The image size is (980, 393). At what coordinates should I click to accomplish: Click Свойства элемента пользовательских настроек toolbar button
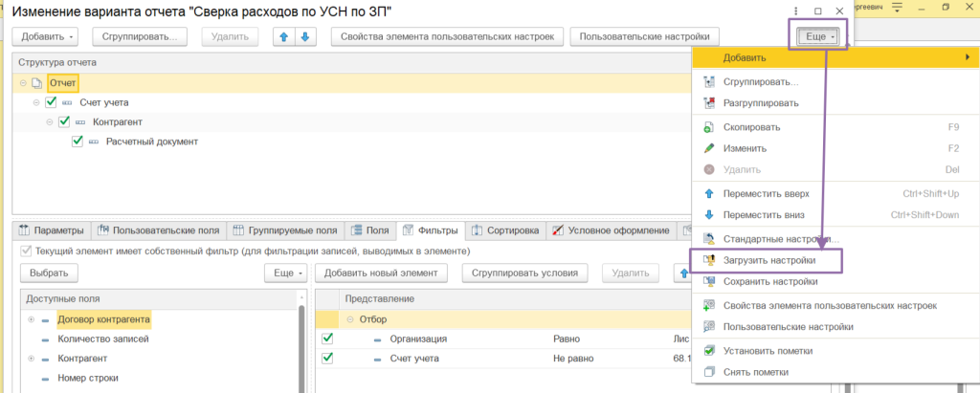click(x=448, y=36)
